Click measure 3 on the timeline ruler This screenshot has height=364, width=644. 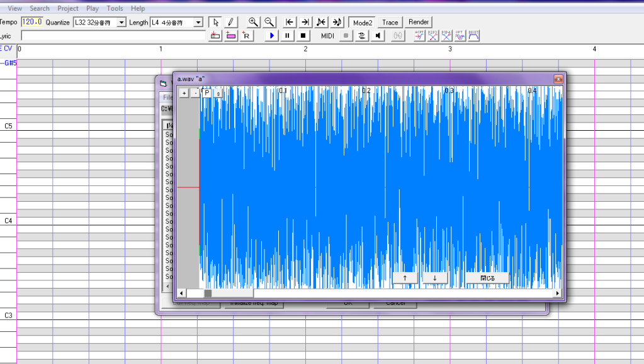[449, 49]
